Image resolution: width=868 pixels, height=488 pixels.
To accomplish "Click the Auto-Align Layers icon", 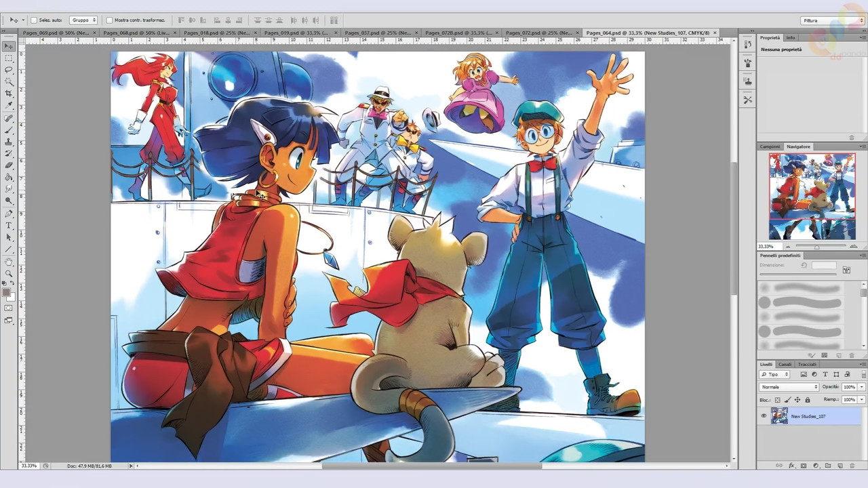I will coord(334,20).
